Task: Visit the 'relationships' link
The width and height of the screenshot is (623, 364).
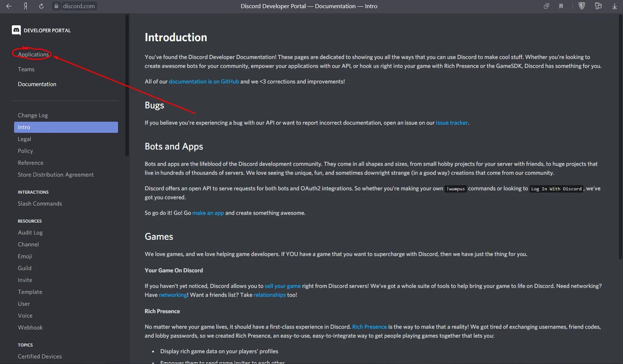Action: 269,295
